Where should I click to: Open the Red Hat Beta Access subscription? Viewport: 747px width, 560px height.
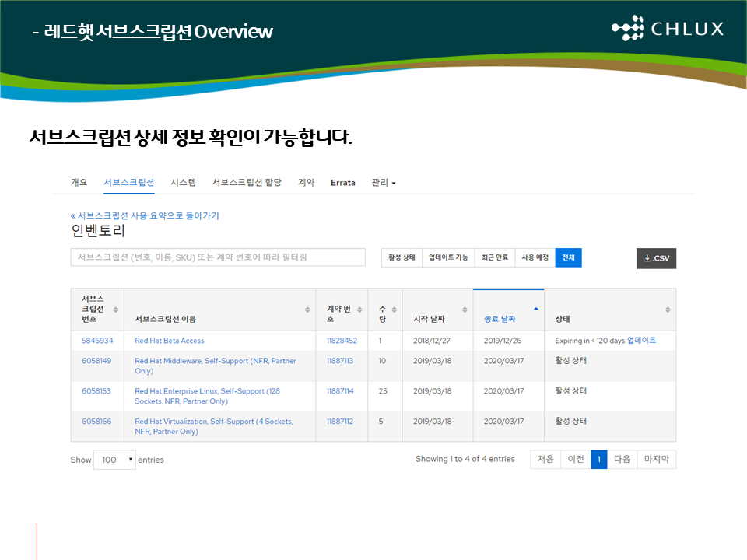169,341
